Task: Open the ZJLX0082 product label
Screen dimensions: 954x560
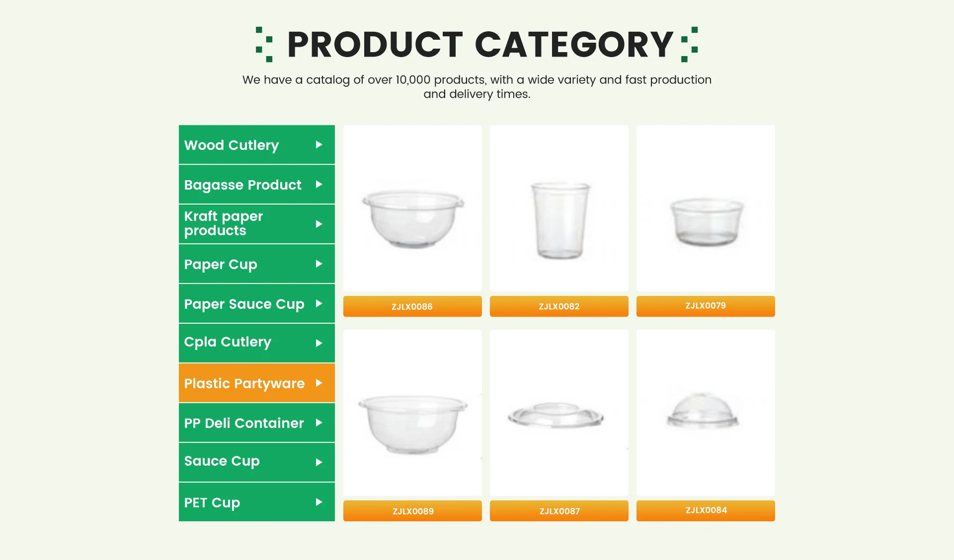Action: point(559,306)
